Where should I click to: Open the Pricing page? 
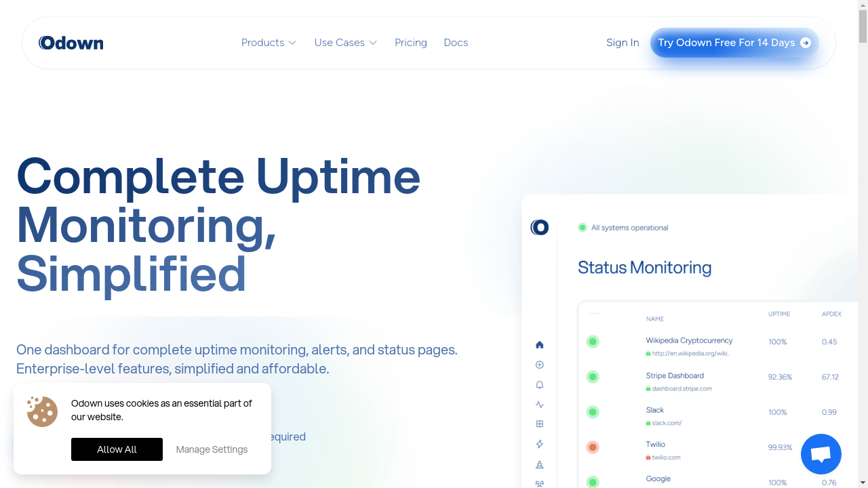[411, 43]
